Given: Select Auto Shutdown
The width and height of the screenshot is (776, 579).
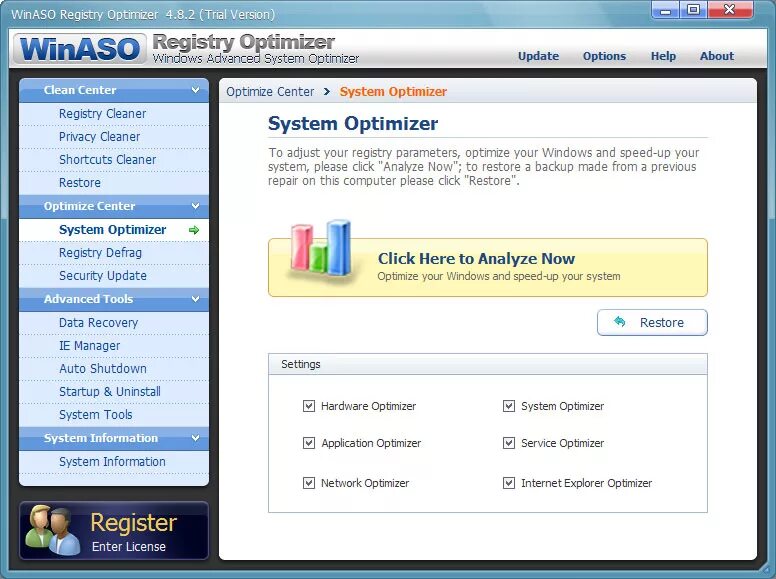Looking at the screenshot, I should coord(114,369).
